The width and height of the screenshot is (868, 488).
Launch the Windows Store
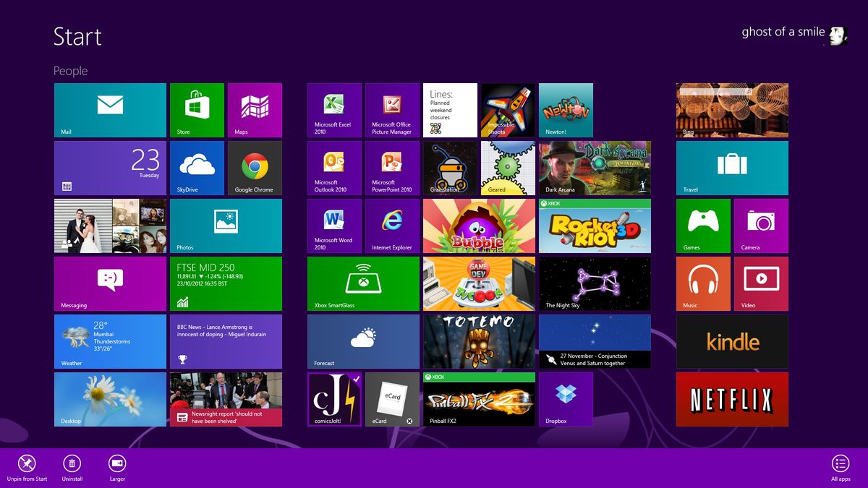pyautogui.click(x=197, y=110)
